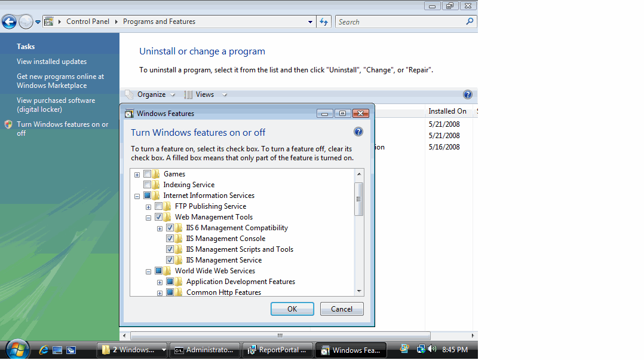Click Switch between windows quick launch icon
The image size is (644, 360).
71,350
